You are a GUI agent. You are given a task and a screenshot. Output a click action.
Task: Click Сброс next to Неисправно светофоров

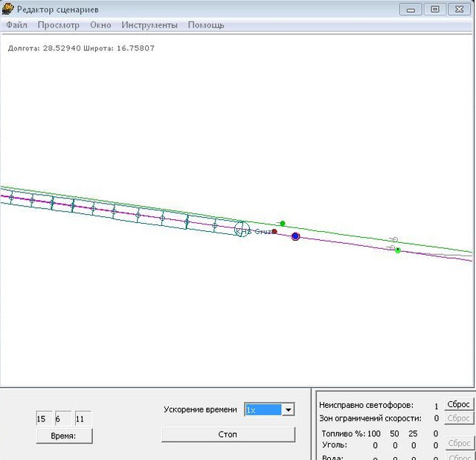coord(459,404)
